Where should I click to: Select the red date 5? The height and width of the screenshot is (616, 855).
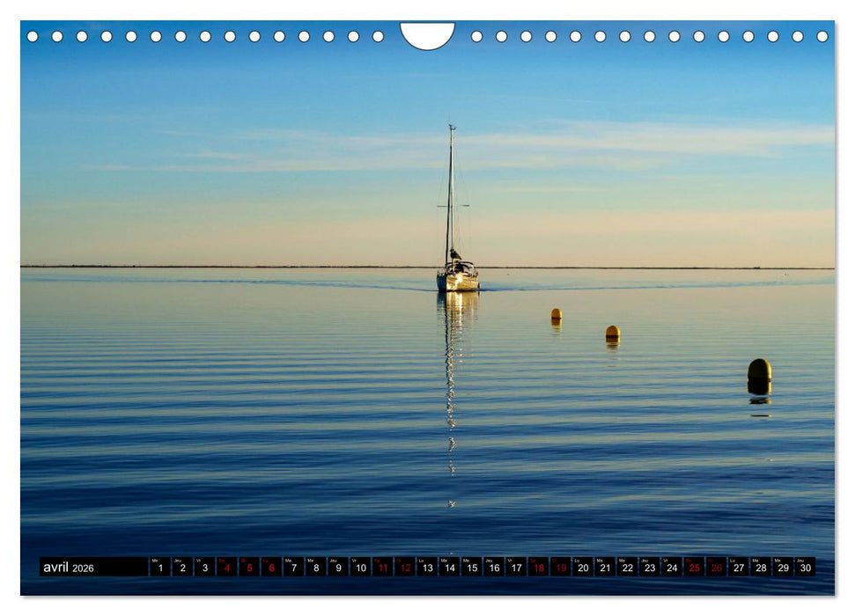tap(249, 568)
